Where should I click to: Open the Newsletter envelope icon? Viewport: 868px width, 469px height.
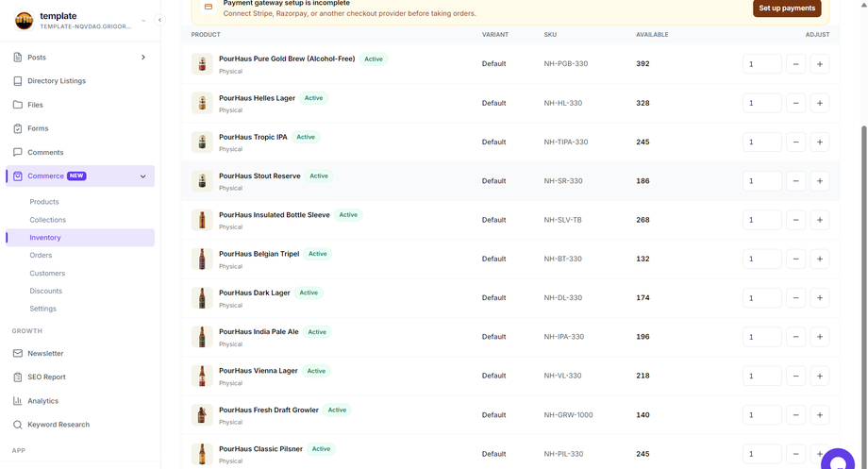click(18, 353)
